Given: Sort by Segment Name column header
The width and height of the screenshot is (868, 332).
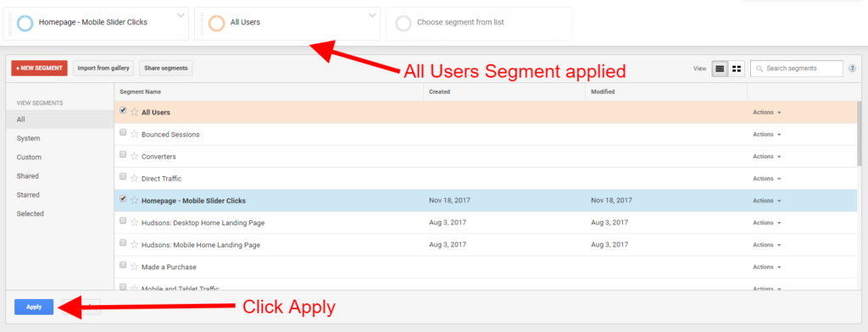Looking at the screenshot, I should point(141,91).
